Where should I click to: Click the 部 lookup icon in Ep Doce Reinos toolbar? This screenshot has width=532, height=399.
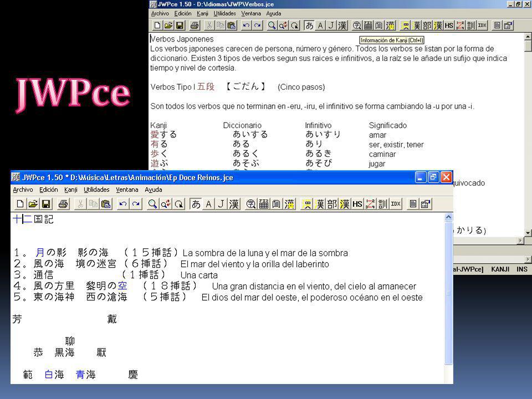pos(332,204)
